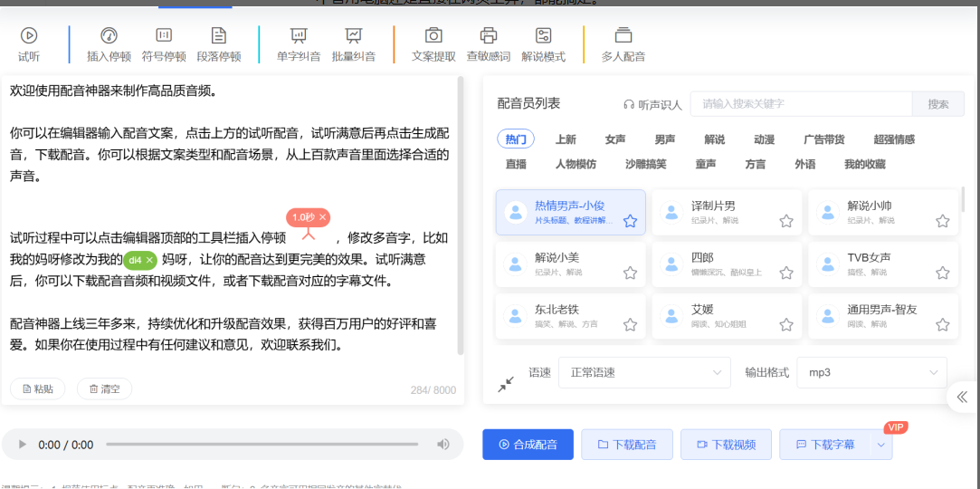
Task: Switch to the 解说 category tab
Action: (714, 139)
